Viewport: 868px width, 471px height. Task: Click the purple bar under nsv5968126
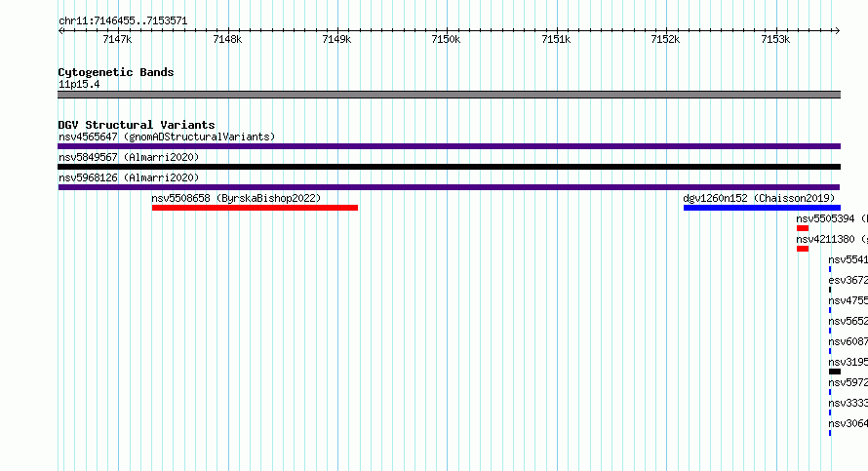click(x=449, y=187)
